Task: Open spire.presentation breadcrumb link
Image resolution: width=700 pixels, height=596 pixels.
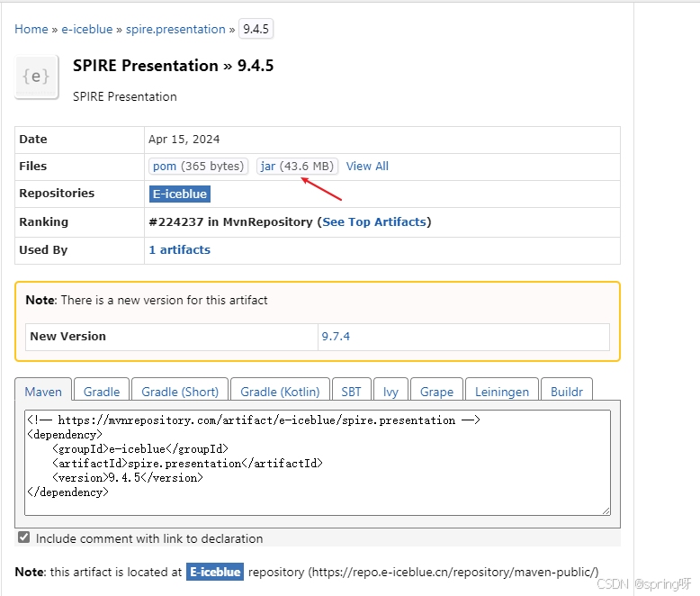Action: pyautogui.click(x=175, y=29)
